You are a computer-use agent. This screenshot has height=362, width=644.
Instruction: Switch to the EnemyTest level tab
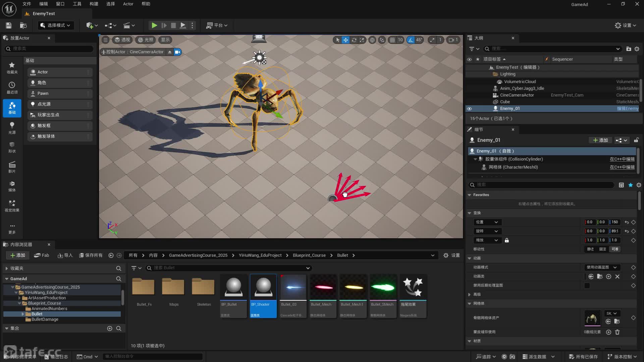point(44,14)
